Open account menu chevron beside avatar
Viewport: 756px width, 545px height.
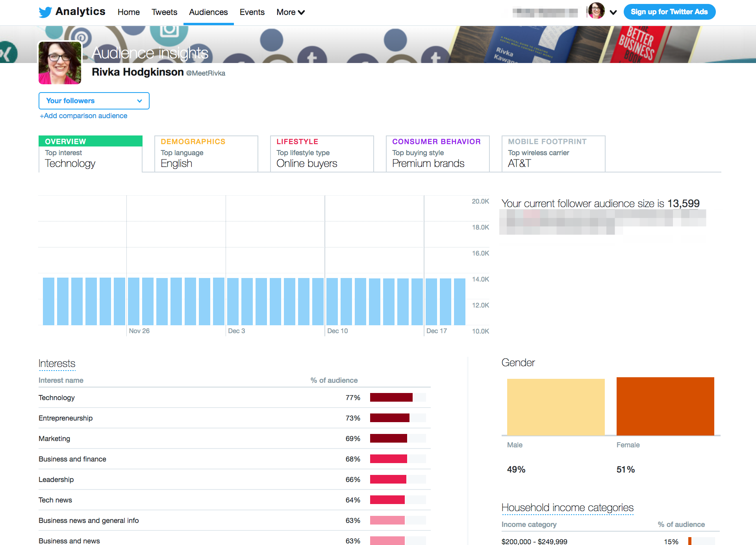(x=613, y=12)
